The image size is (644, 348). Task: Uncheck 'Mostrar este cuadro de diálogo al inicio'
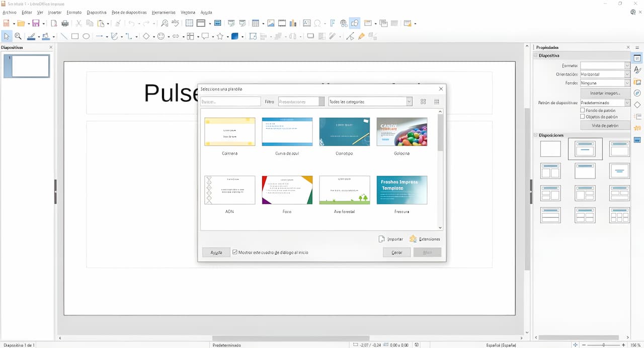[x=235, y=252]
